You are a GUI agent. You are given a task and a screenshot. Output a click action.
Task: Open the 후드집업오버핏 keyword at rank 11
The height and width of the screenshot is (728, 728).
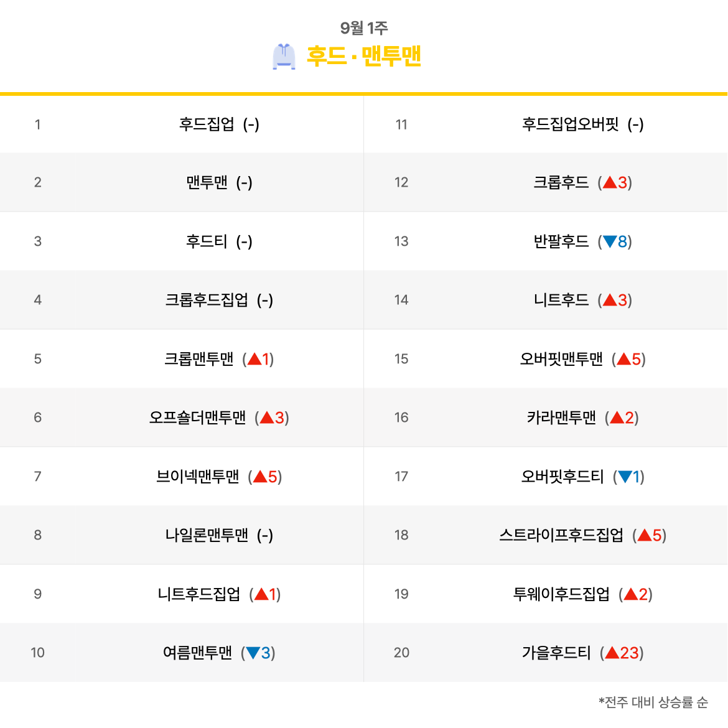tap(570, 124)
